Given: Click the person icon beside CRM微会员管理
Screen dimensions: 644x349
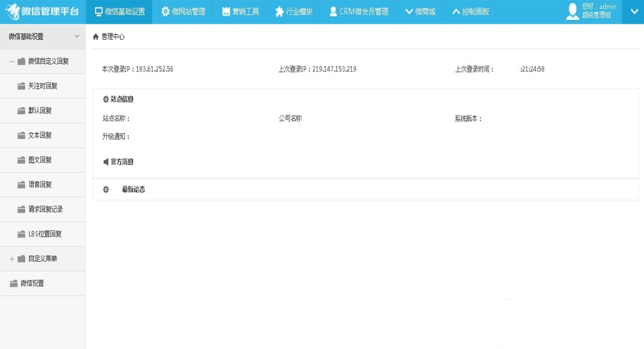Looking at the screenshot, I should coord(333,11).
